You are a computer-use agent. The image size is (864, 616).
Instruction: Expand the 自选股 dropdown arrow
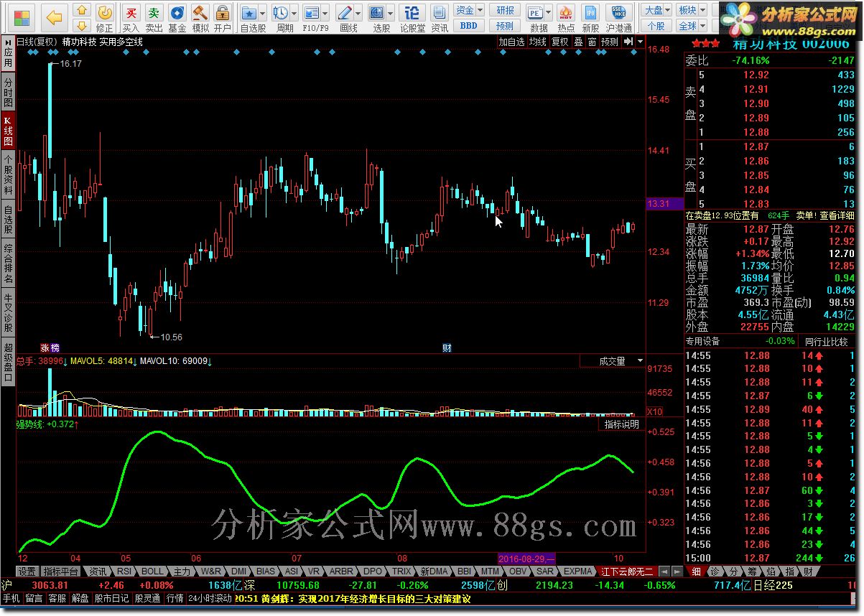[262, 13]
